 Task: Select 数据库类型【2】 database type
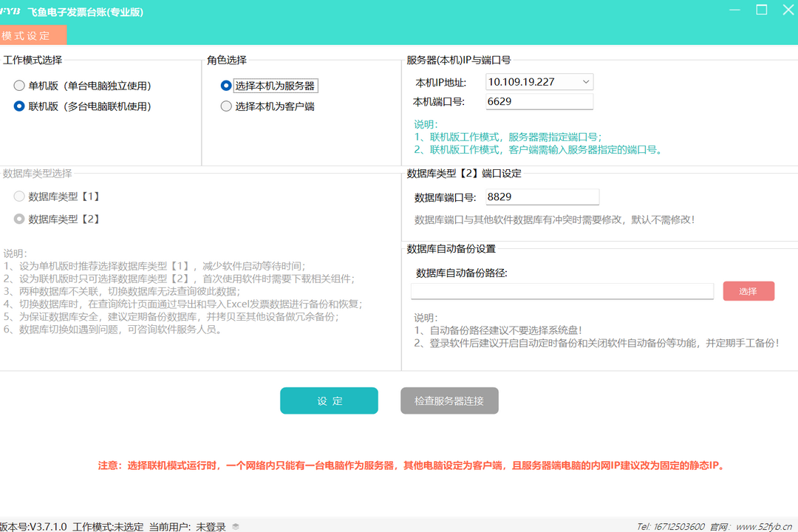(x=19, y=219)
